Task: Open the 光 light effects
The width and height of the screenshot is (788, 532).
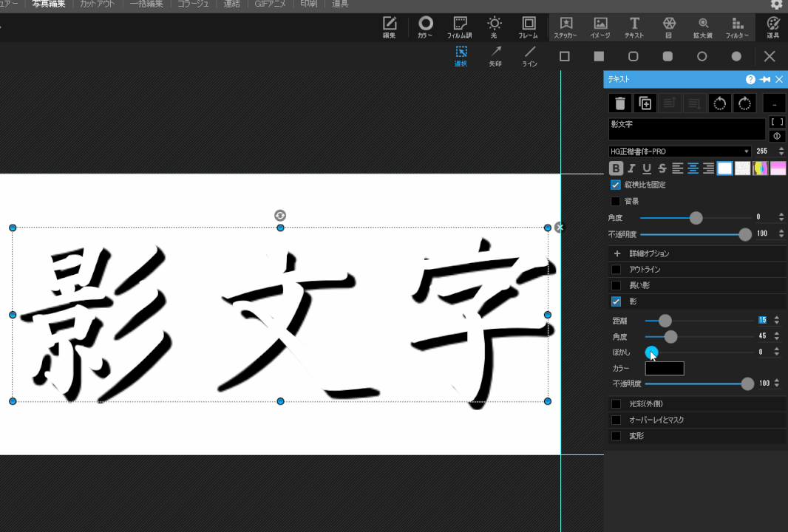Action: [x=494, y=27]
